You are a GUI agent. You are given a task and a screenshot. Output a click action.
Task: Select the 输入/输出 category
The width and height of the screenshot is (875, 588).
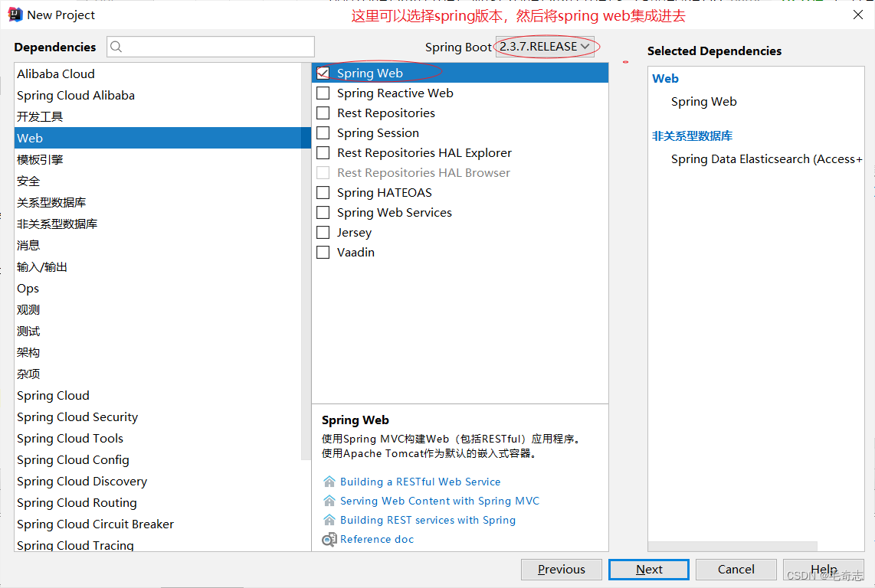157,266
